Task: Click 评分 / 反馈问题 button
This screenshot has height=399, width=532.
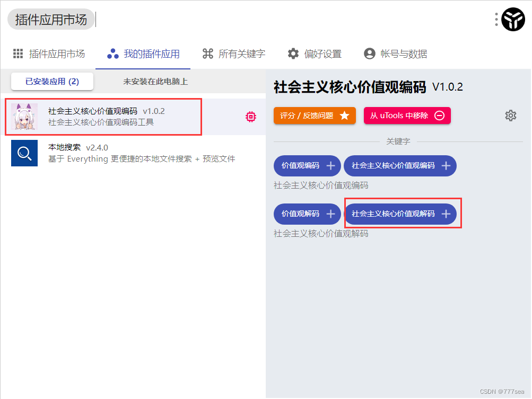Action: [315, 116]
